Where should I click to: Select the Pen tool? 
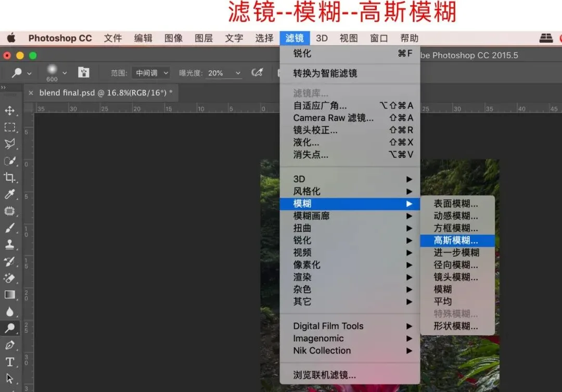click(x=10, y=345)
